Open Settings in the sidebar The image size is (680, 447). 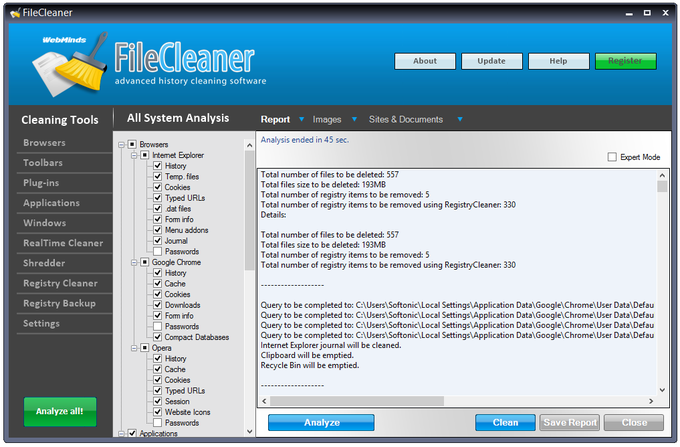pyautogui.click(x=41, y=323)
